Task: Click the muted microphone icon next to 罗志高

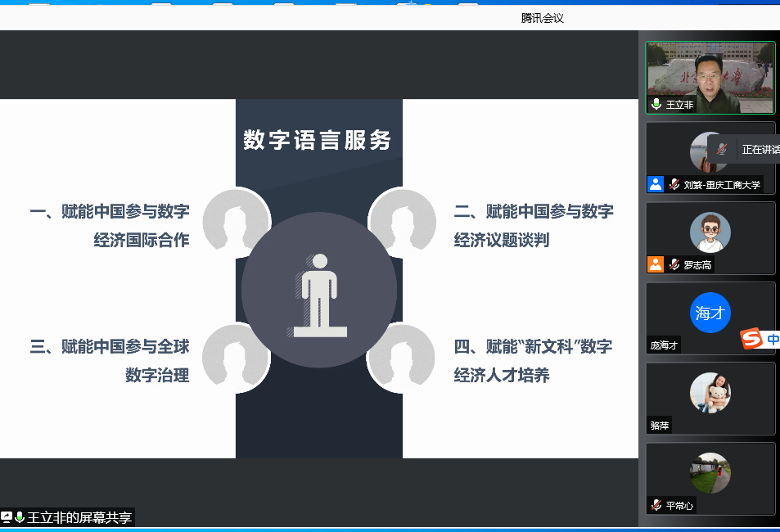Action: 674,264
